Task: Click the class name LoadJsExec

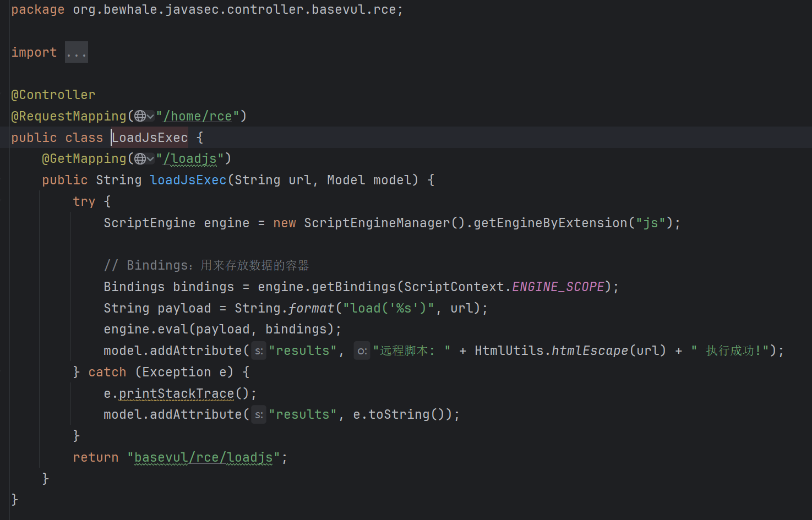Action: tap(150, 138)
